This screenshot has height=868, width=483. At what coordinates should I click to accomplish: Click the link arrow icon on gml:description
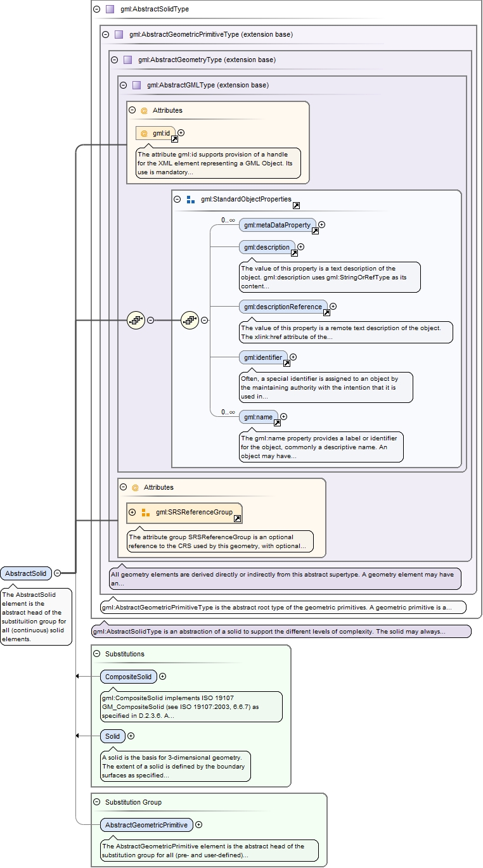coord(294,253)
